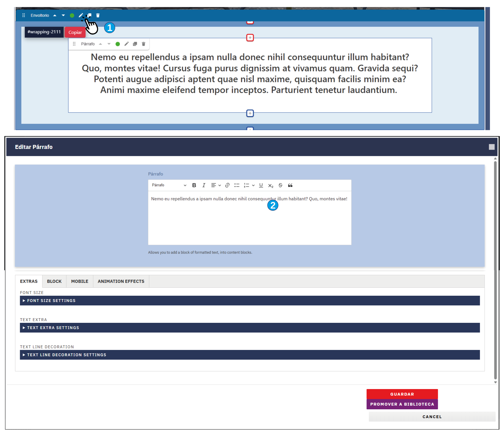This screenshot has height=443, width=504.
Task: Click the #wrapping-2111 label
Action: (44, 32)
